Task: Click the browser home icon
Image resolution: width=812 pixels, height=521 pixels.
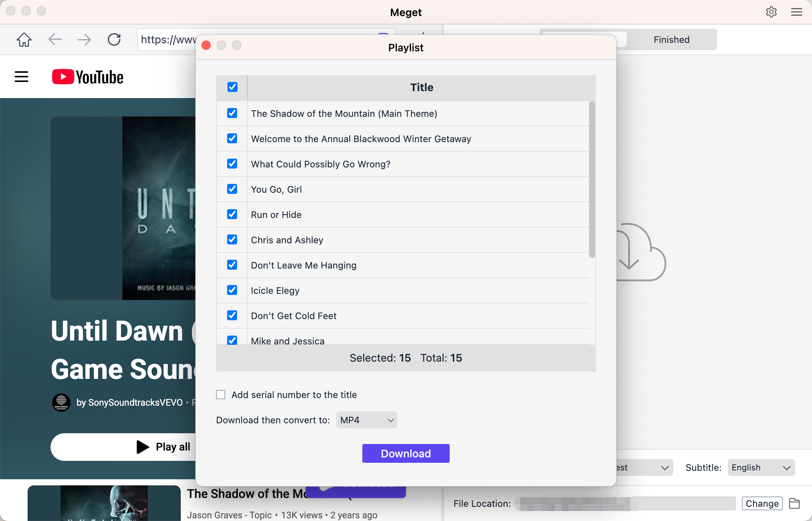Action: coord(24,39)
